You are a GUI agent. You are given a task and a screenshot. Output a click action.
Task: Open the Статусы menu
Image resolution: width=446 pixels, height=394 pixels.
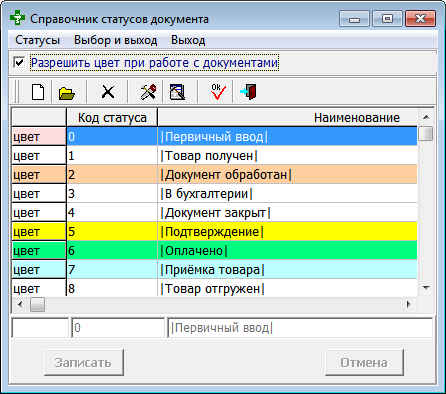coord(37,40)
